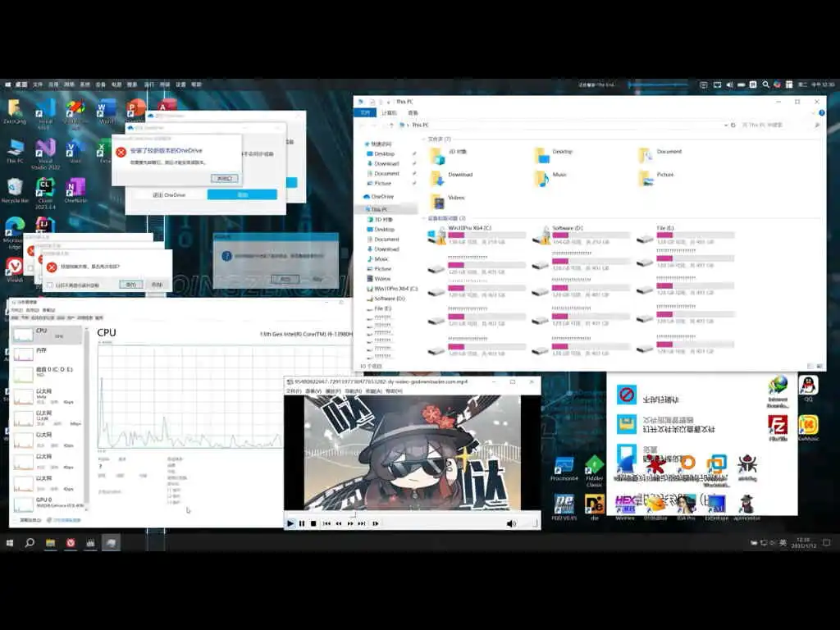The height and width of the screenshot is (630, 840).
Task: Open media player 文件(F) menu
Action: tap(294, 391)
